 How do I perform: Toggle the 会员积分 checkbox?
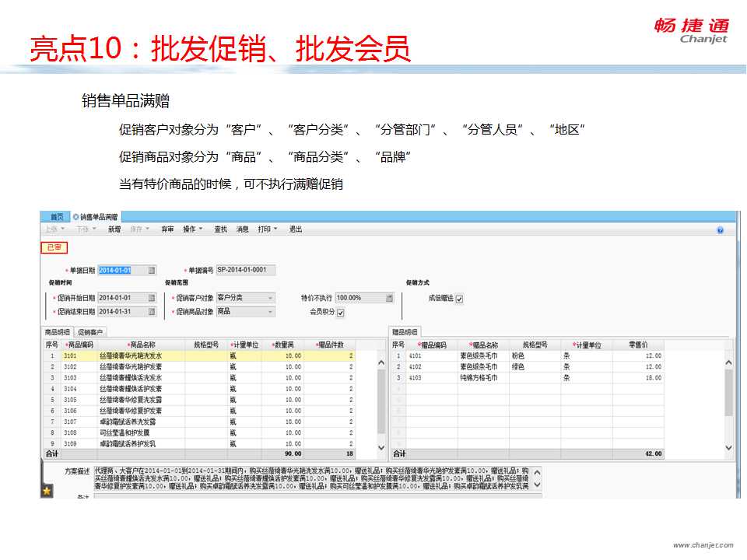(340, 313)
